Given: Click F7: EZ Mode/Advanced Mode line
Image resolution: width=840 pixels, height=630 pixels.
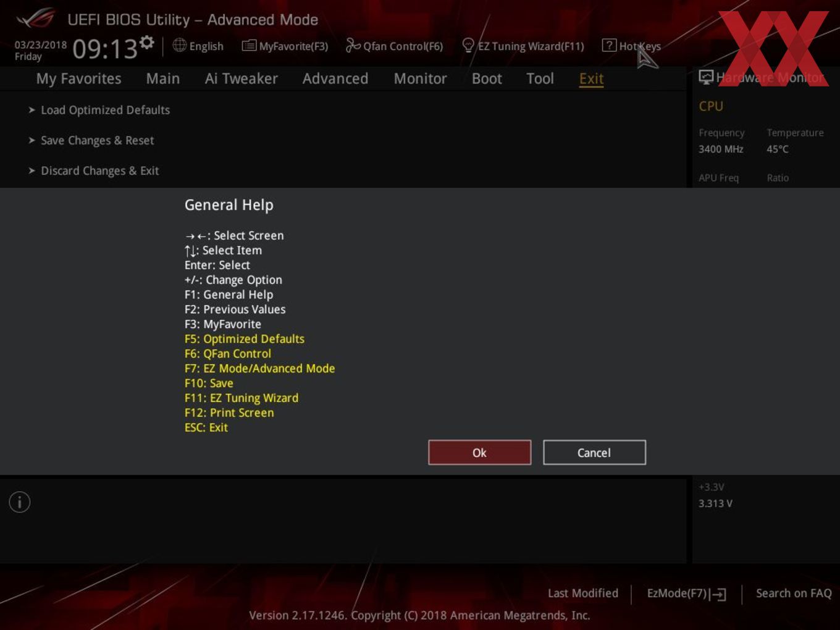Looking at the screenshot, I should click(x=259, y=369).
